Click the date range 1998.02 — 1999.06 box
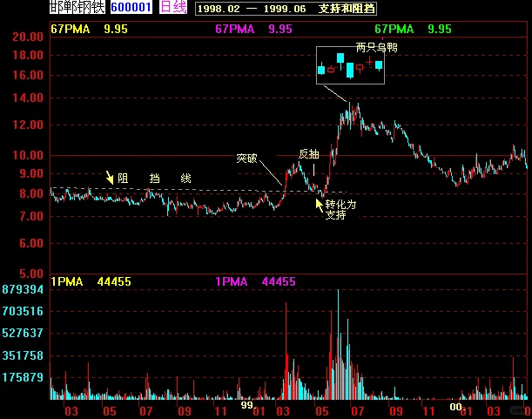The height and width of the screenshot is (419, 532). (x=286, y=9)
